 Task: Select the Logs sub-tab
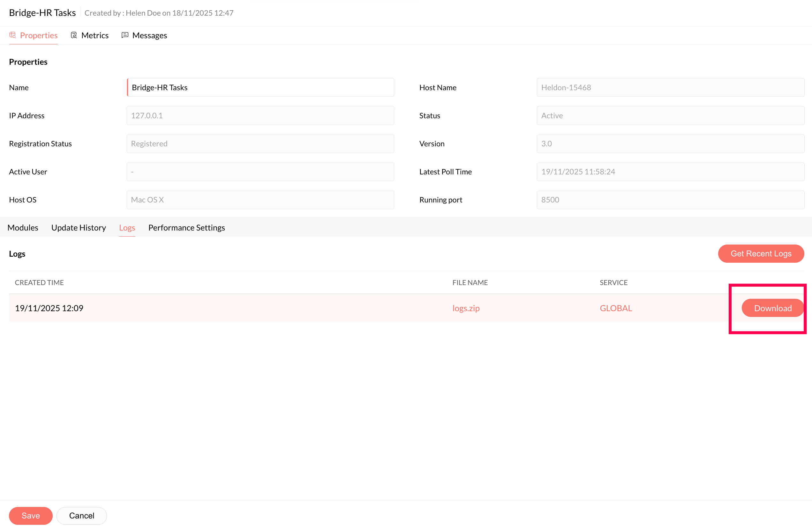pos(127,228)
